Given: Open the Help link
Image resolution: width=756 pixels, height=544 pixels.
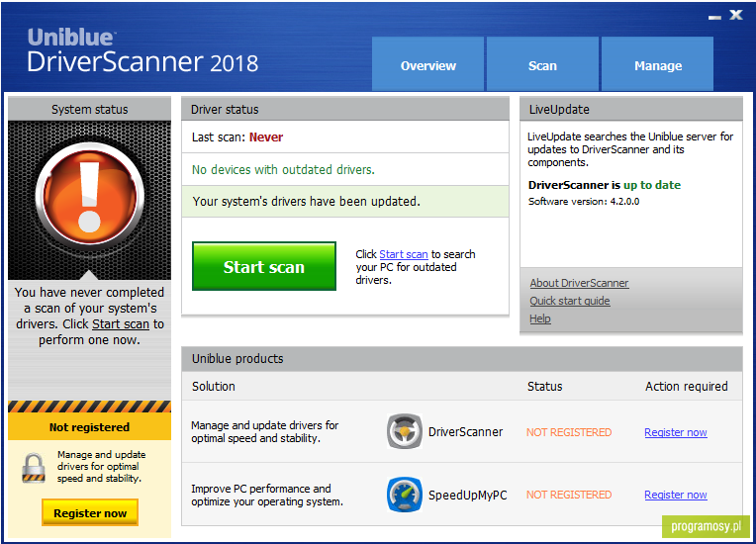Looking at the screenshot, I should 540,318.
